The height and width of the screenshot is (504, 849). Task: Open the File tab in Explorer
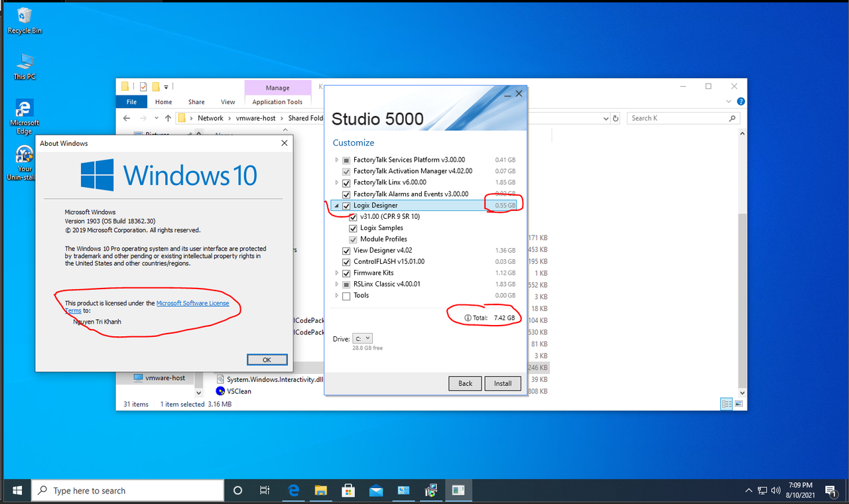[x=131, y=101]
